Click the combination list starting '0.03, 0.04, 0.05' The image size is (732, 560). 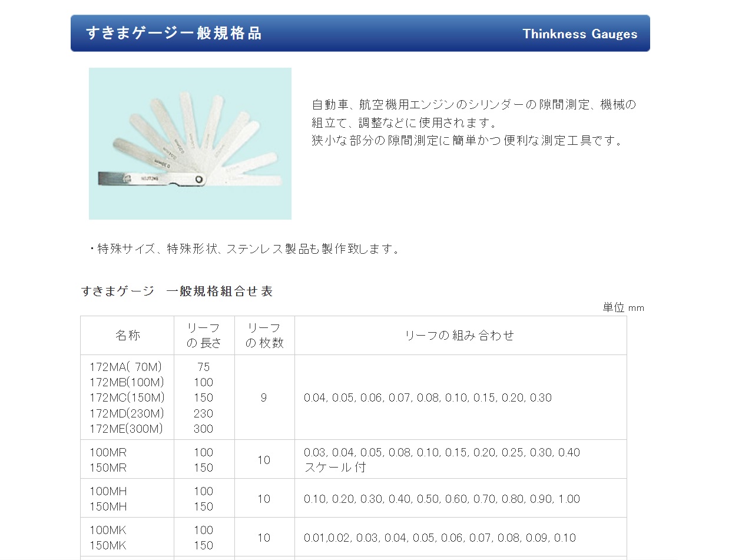442,452
